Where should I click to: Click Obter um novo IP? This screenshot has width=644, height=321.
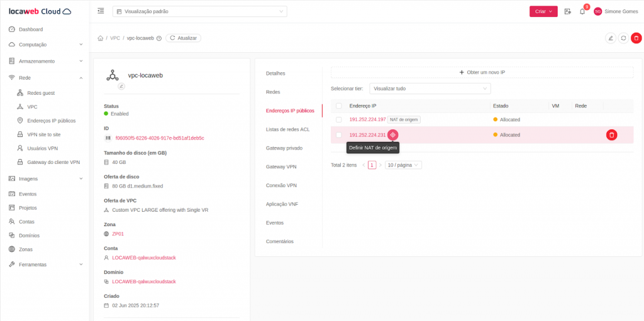click(482, 72)
